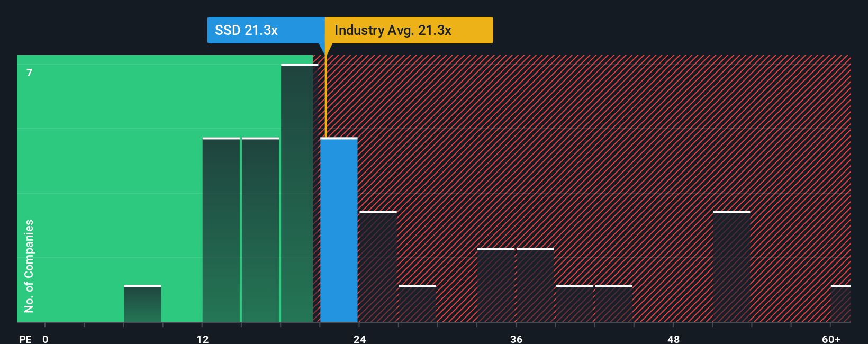Screen dimensions: 868x344
Task: Click the tallest bar reaching 7 companies
Action: (x=300, y=193)
